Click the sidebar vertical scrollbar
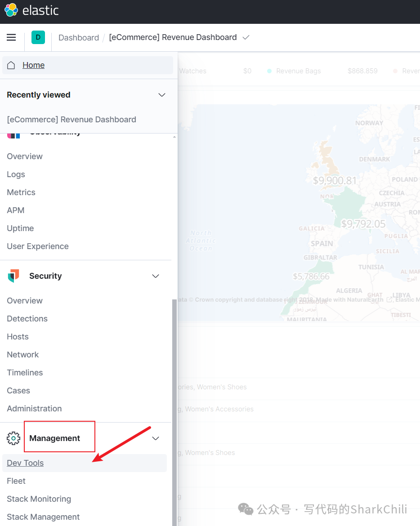420x526 pixels. (174, 405)
